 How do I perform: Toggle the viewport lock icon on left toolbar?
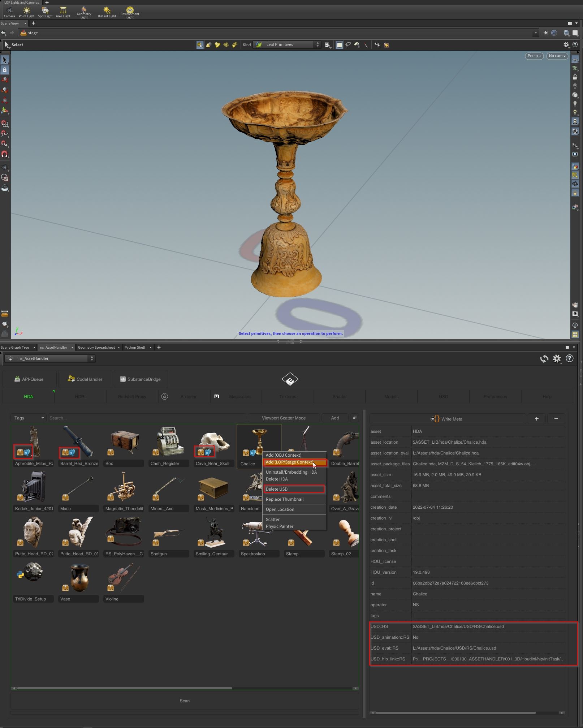point(5,70)
